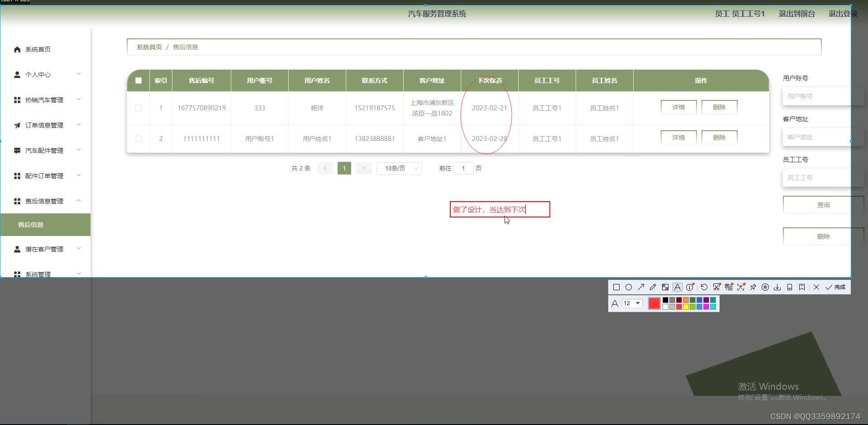This screenshot has height=425, width=868.
Task: Cancel the screenshot with X icon
Action: pos(816,287)
